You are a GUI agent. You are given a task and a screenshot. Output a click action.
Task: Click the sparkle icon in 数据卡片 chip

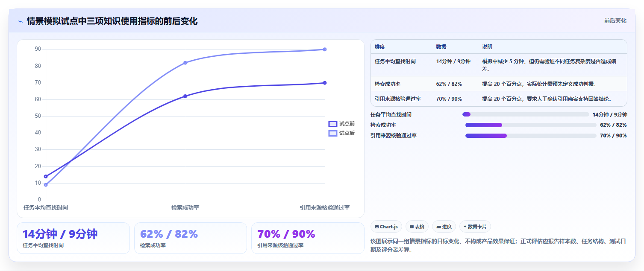465,227
